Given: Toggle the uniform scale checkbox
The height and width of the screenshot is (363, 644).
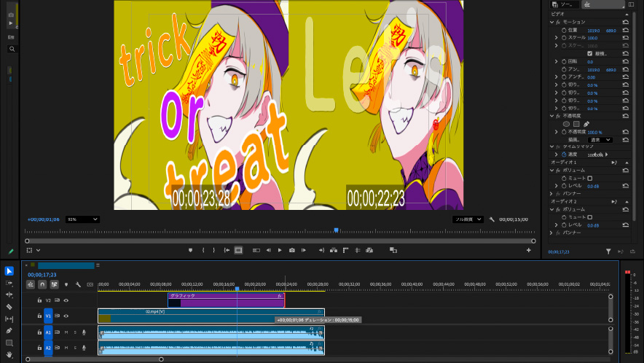Looking at the screenshot, I should (x=589, y=54).
